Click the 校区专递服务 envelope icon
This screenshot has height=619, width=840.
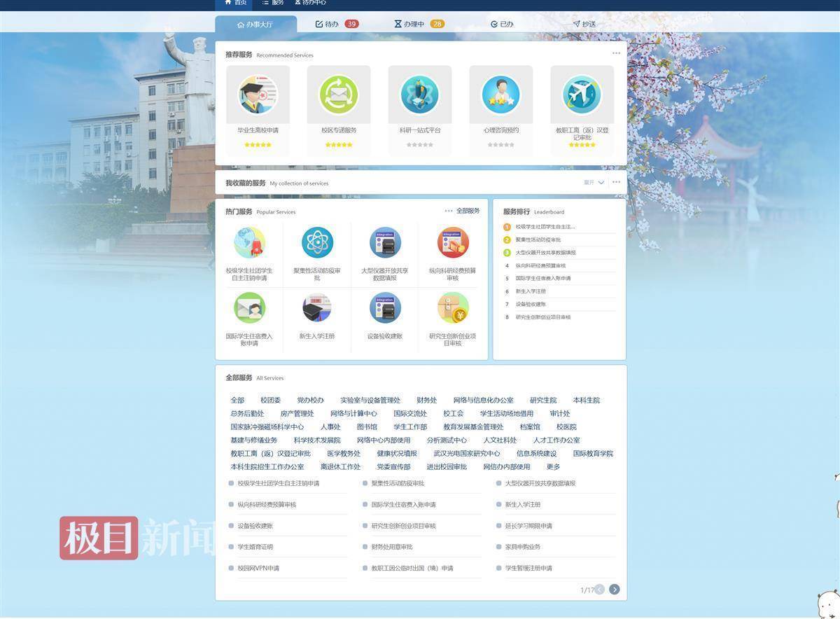(339, 95)
